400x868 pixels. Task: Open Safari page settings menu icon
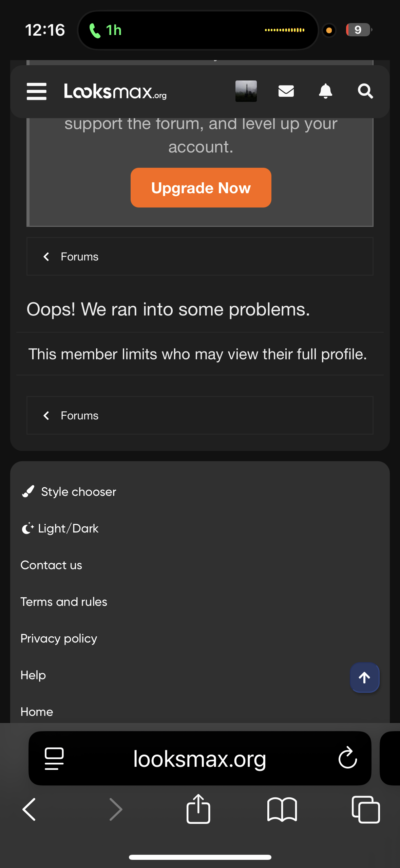pos(54,758)
